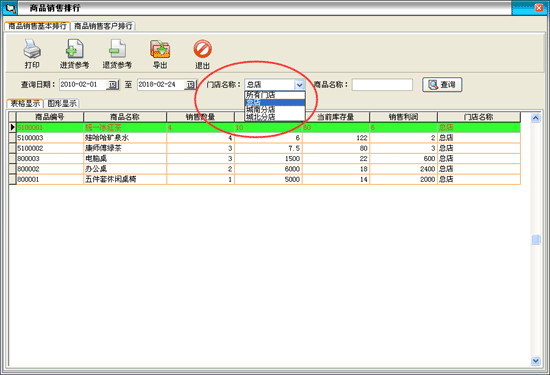Choose 城南分店 from the dropdown list

[275, 109]
